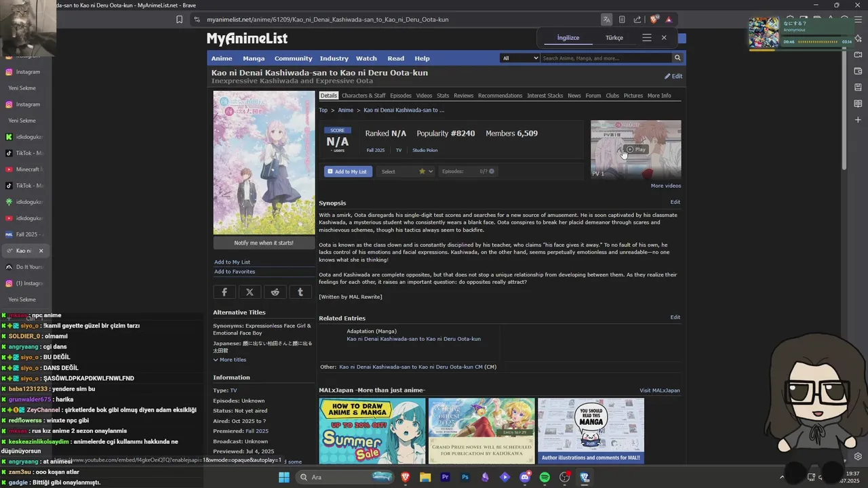Add item to sidebar plus icon
This screenshot has height=488, width=868.
click(858, 120)
